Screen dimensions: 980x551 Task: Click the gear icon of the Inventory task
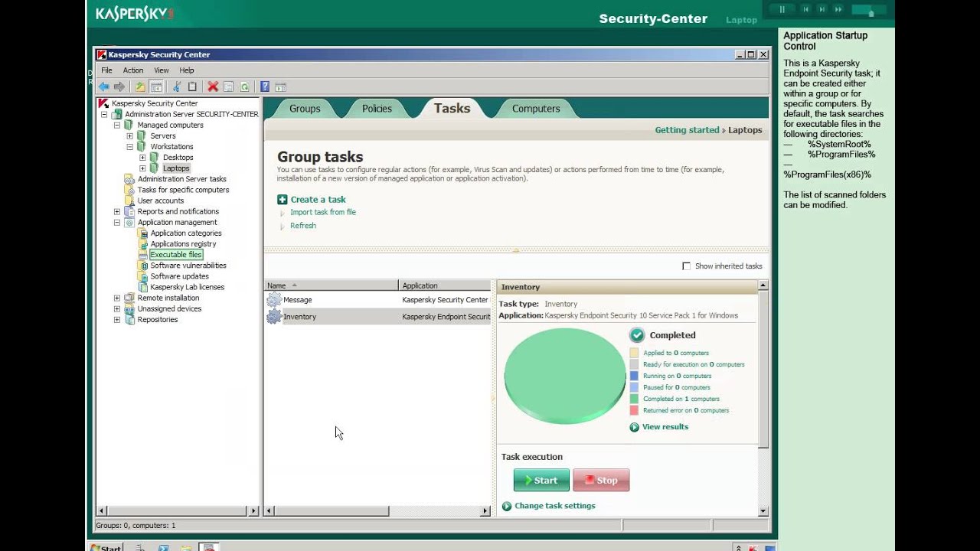click(x=273, y=316)
